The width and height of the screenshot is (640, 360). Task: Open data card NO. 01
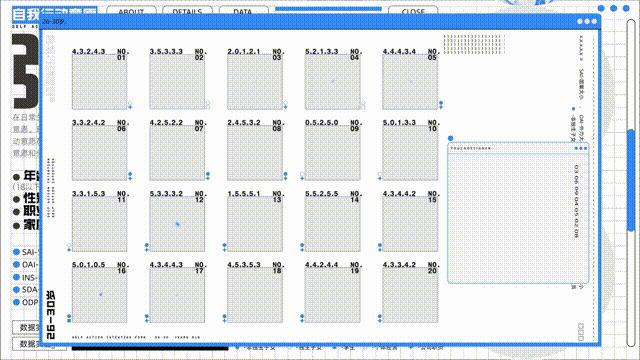point(100,82)
